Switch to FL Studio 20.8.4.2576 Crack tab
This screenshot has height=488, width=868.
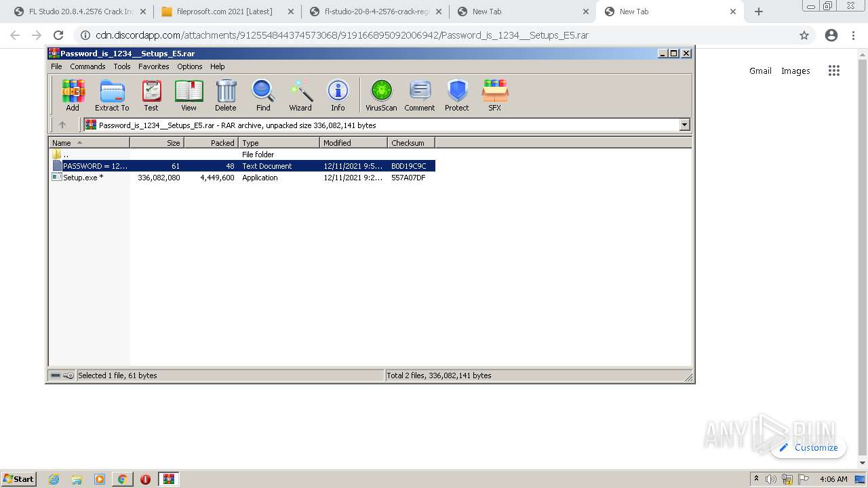pos(80,12)
